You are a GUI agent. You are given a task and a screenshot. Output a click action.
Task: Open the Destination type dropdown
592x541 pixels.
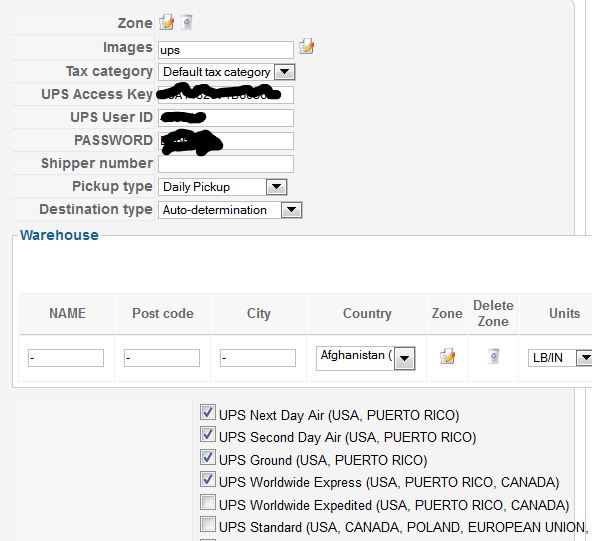(x=230, y=210)
